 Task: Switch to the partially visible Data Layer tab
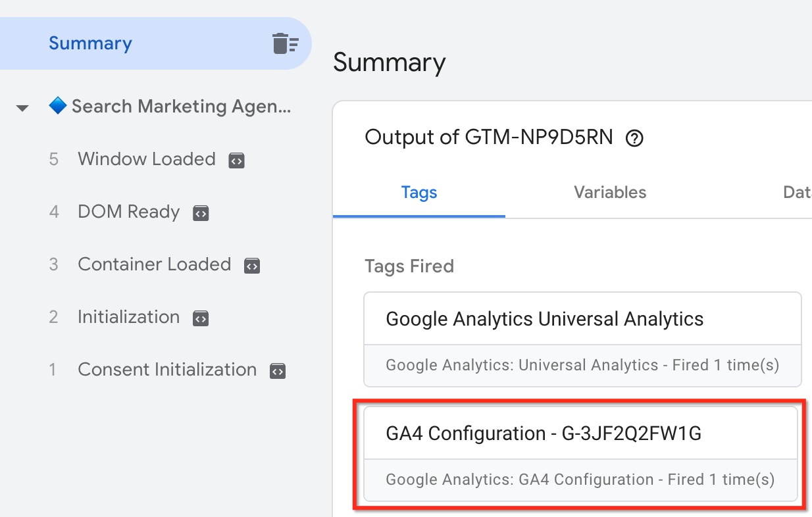point(797,192)
